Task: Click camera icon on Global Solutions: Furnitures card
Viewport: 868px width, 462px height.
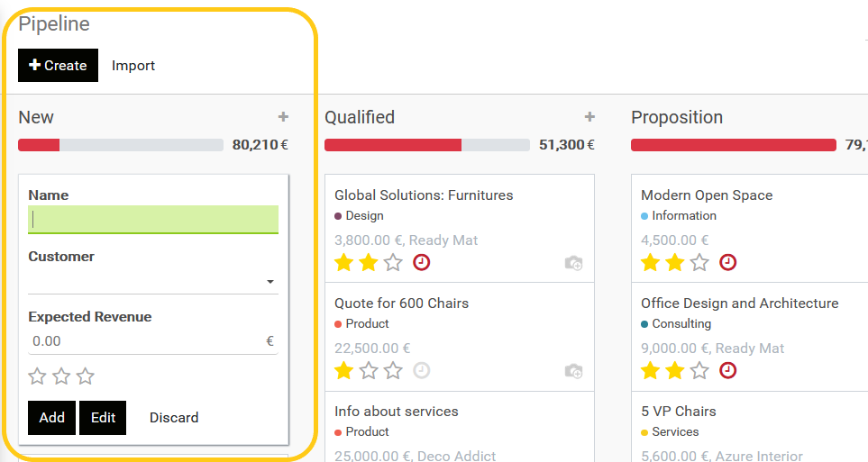Action: 573,263
